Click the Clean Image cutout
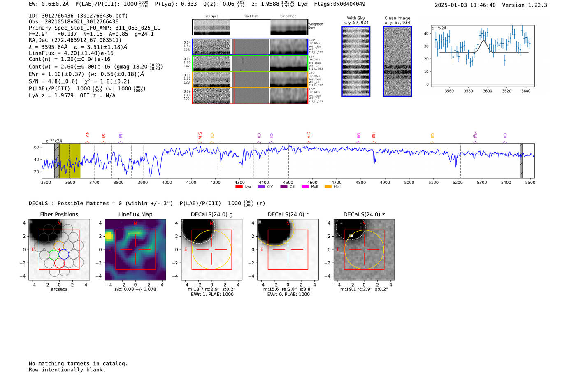576x392 pixels. 397,61
